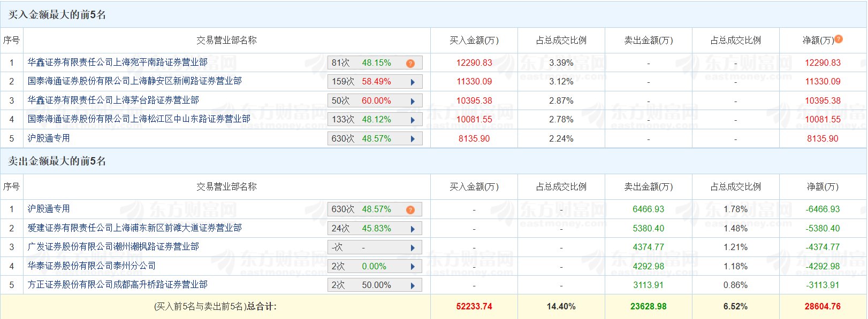
Task: Click 159次 58.49% stats box
Action: [x=375, y=82]
